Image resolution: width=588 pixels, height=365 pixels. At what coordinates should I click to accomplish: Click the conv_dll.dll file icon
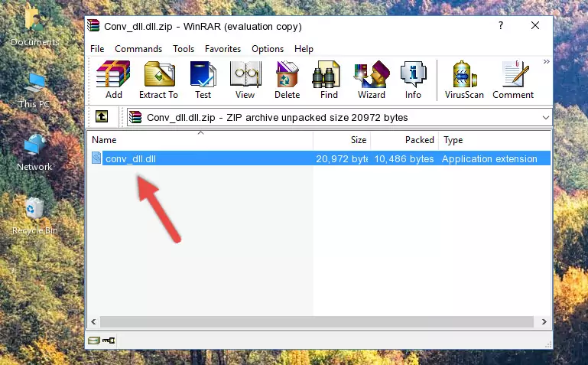pyautogui.click(x=96, y=158)
